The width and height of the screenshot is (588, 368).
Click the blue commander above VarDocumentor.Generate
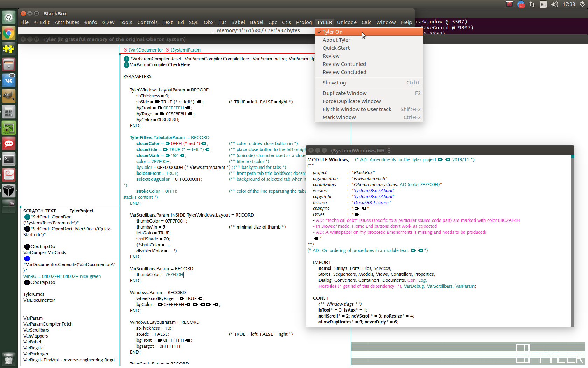[27, 259]
